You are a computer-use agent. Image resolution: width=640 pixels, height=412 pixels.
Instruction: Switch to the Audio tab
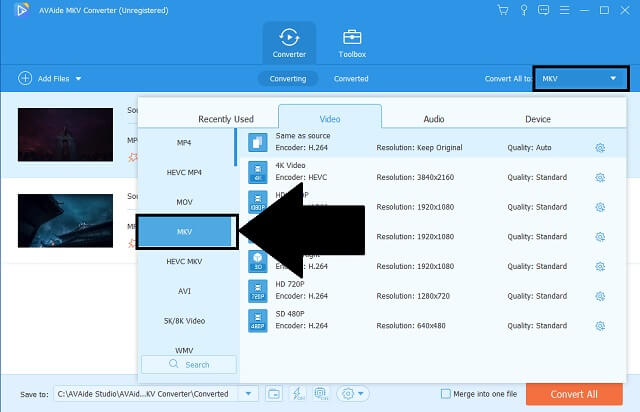(x=433, y=119)
